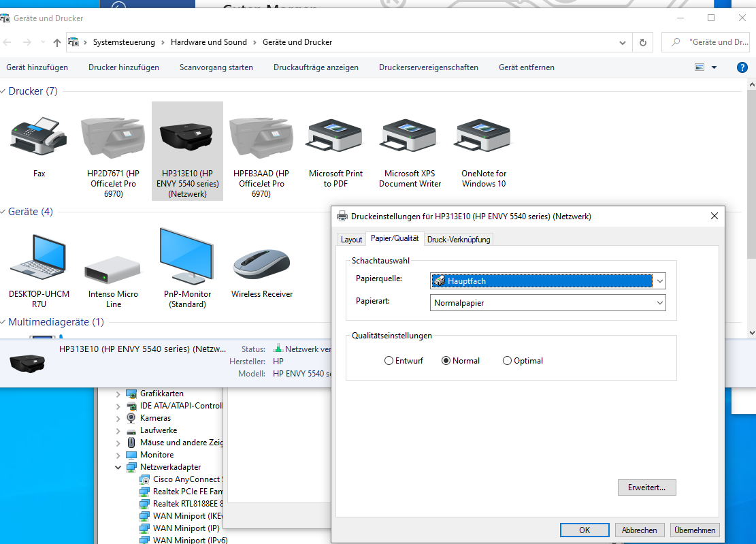Close the Druckeinstellungen dialog
The height and width of the screenshot is (544, 756).
tap(714, 216)
